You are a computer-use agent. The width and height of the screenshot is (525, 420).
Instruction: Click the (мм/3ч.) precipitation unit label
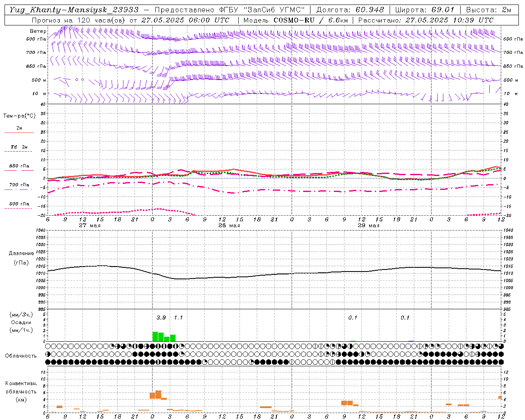pos(21,315)
